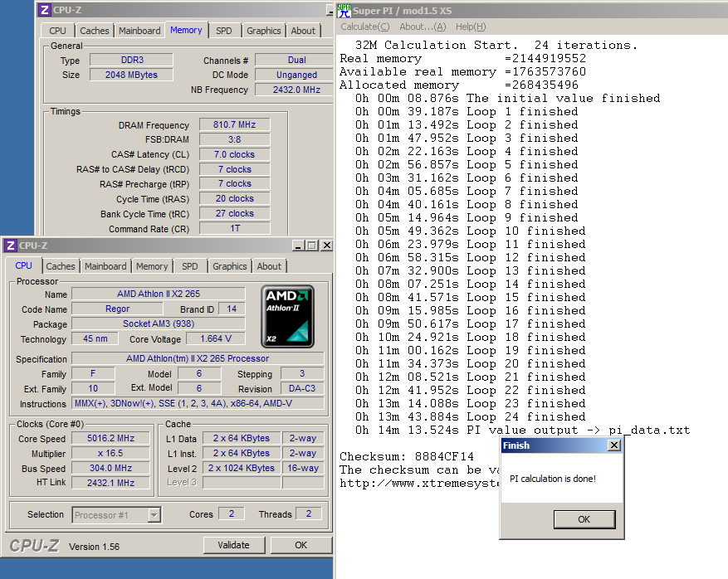Click the PI value output pi_data.txt line
728x579 pixels.
pos(522,430)
